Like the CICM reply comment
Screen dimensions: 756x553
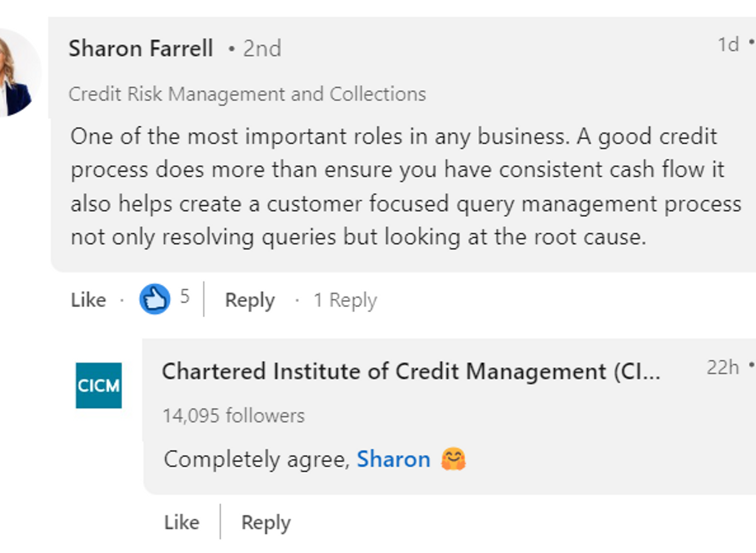(181, 522)
